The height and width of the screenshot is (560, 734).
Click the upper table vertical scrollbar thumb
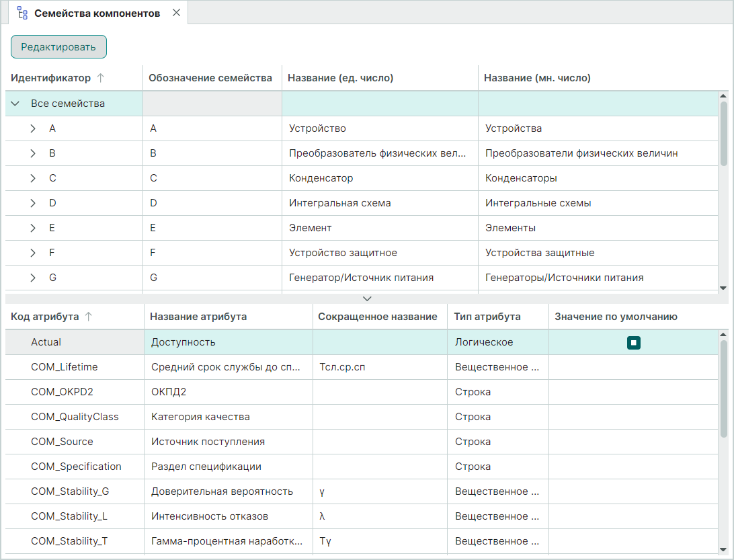pos(723,133)
